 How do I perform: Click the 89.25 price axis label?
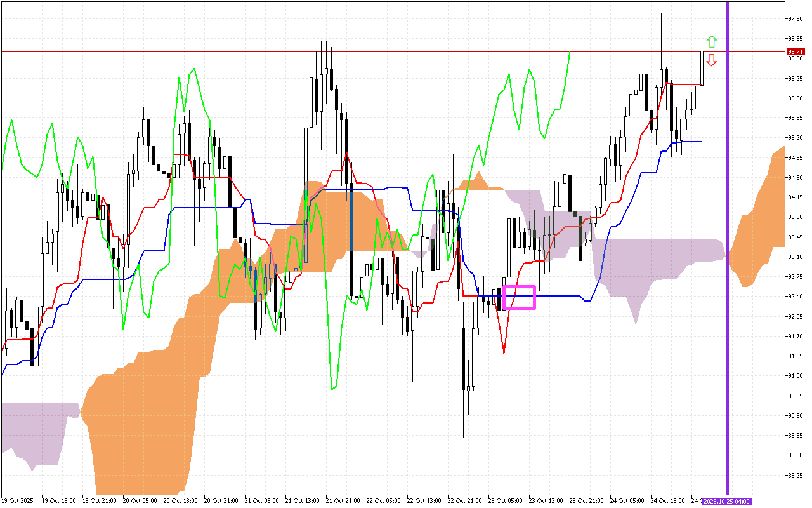point(794,475)
